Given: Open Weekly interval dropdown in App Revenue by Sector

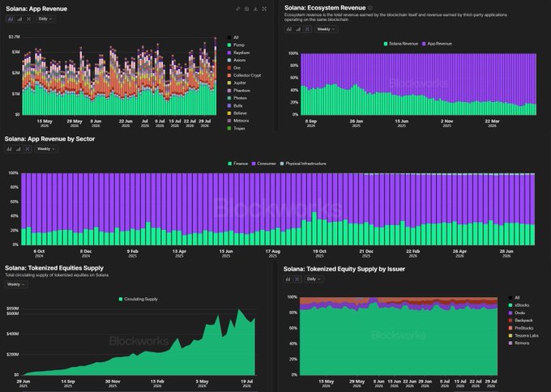Looking at the screenshot, I should pos(46,149).
